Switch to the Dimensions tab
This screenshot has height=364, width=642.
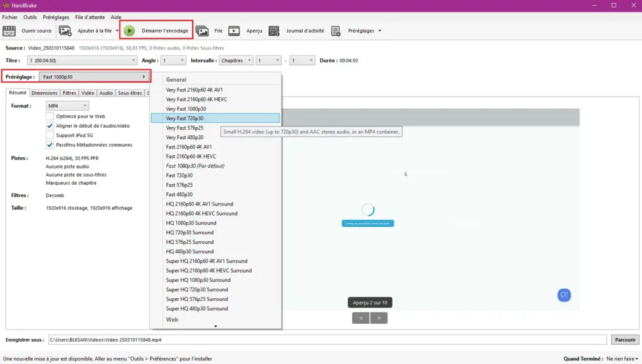click(x=45, y=93)
